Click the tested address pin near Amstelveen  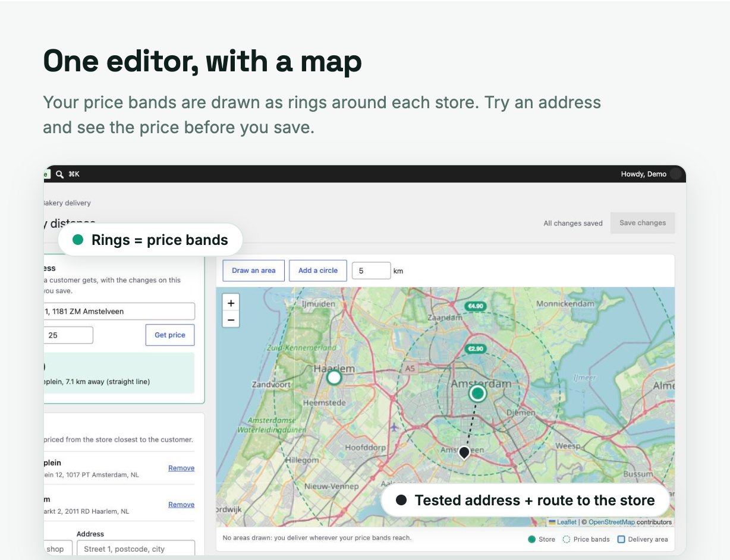464,452
